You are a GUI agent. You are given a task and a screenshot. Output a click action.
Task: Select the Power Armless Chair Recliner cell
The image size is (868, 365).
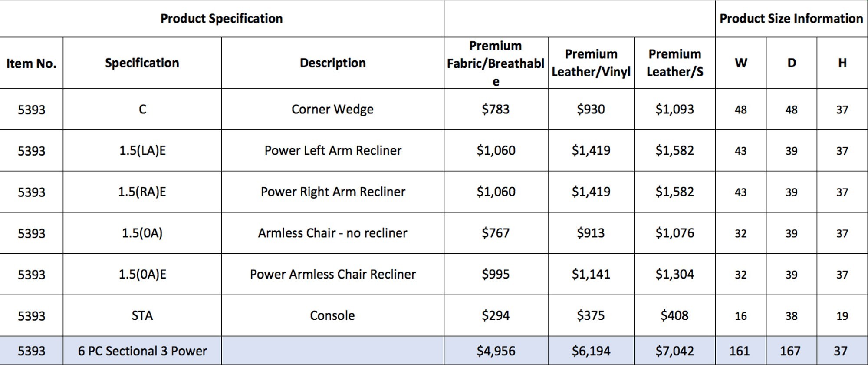click(333, 274)
